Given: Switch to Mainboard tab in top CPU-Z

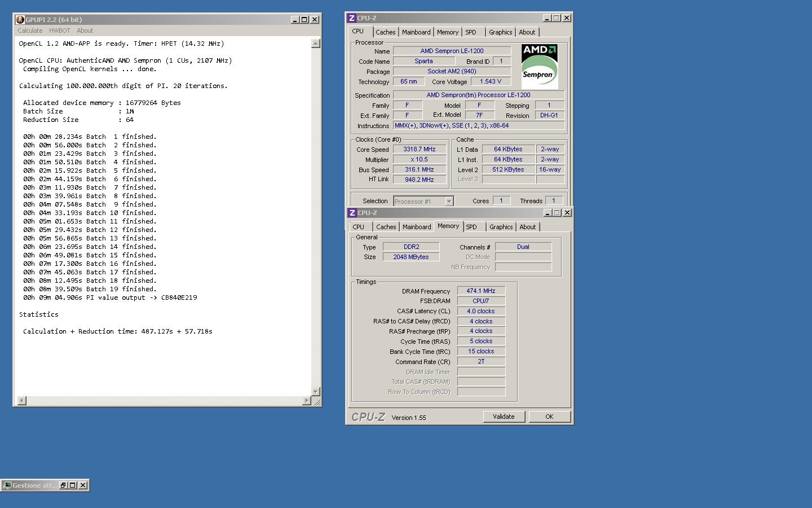Looking at the screenshot, I should pos(416,32).
